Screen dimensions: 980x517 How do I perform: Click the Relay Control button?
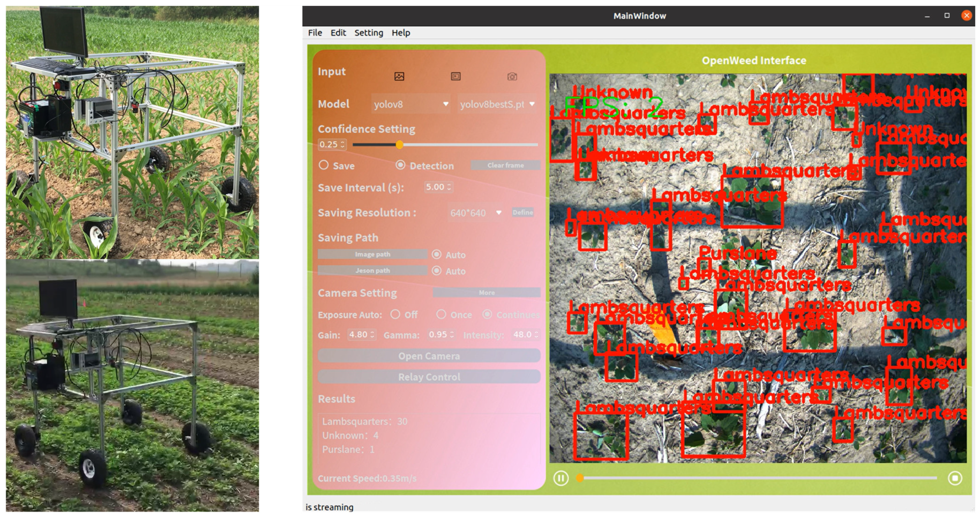click(429, 377)
